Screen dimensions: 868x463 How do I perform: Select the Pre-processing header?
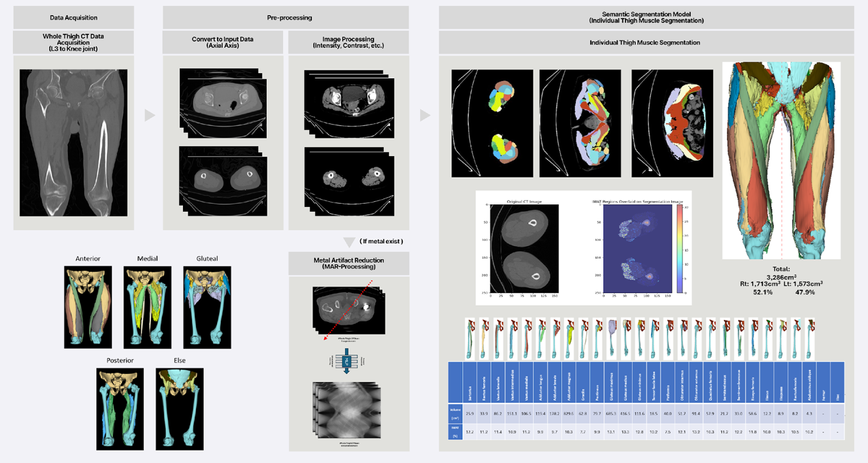tap(286, 18)
